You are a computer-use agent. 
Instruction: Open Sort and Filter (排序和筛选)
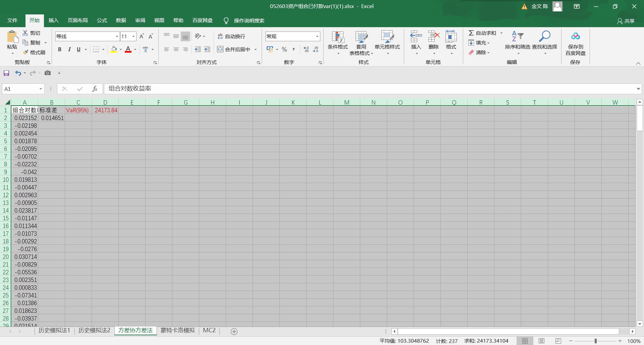pos(518,43)
